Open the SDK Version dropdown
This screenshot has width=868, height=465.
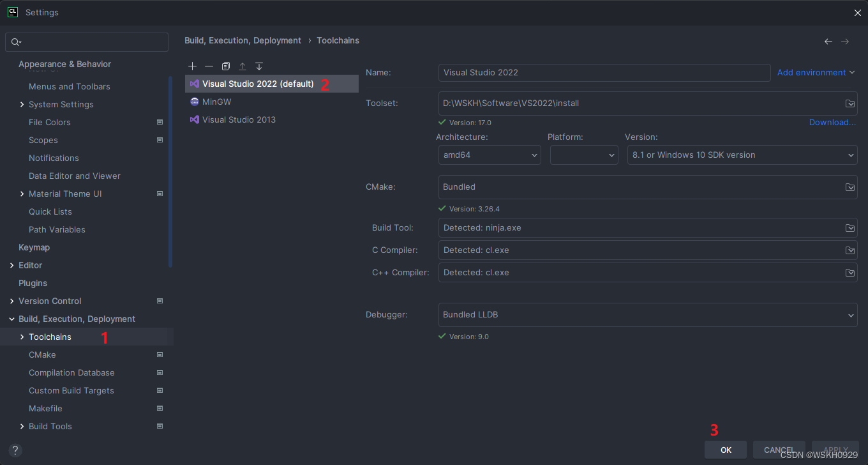click(742, 155)
